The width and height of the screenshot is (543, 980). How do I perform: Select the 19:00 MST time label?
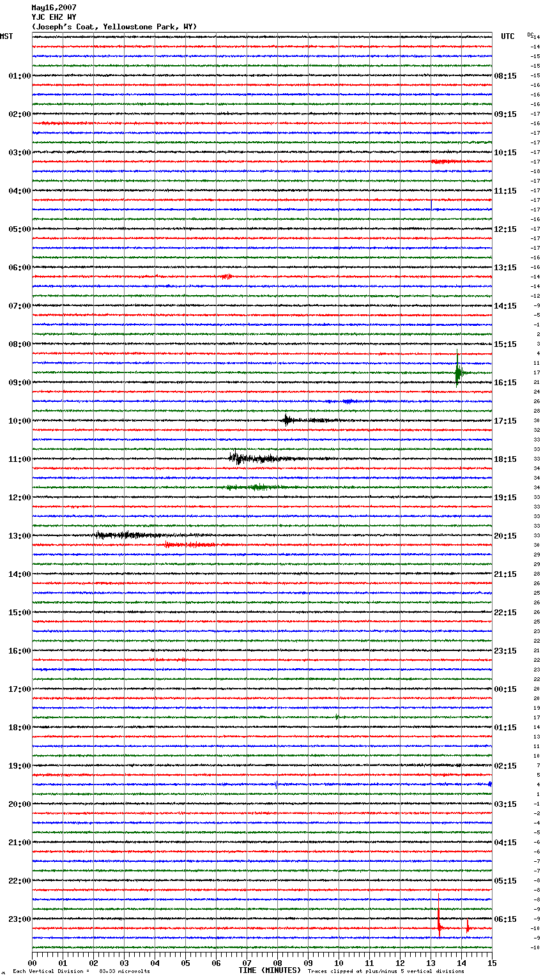[x=19, y=766]
